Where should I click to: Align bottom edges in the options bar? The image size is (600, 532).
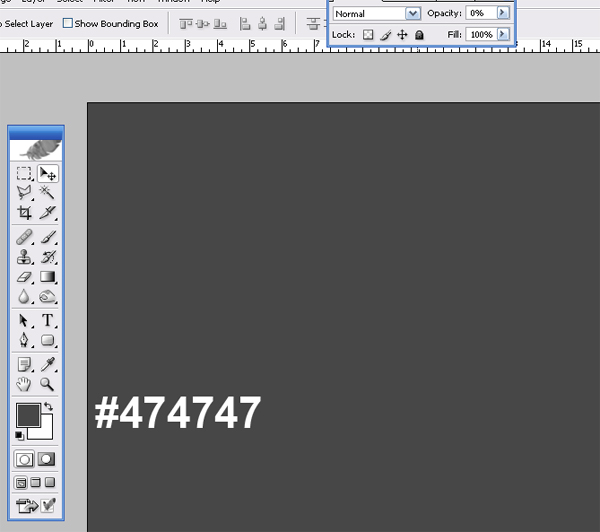pyautogui.click(x=220, y=24)
